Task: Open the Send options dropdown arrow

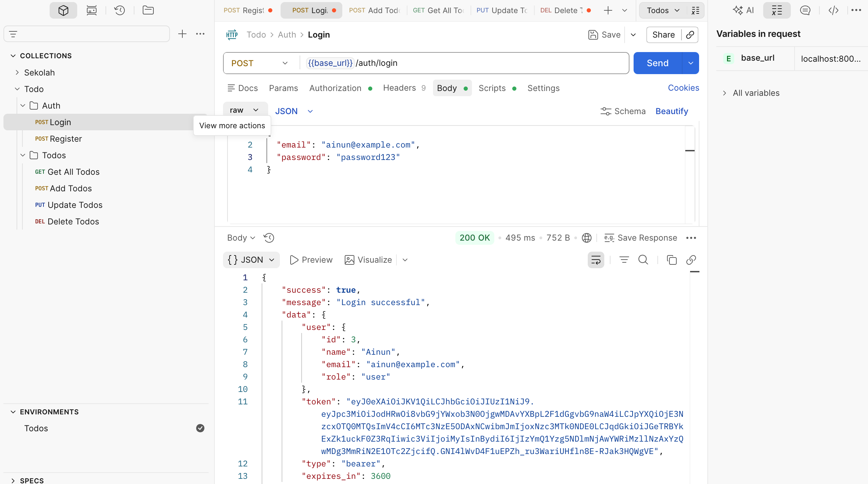Action: (691, 63)
